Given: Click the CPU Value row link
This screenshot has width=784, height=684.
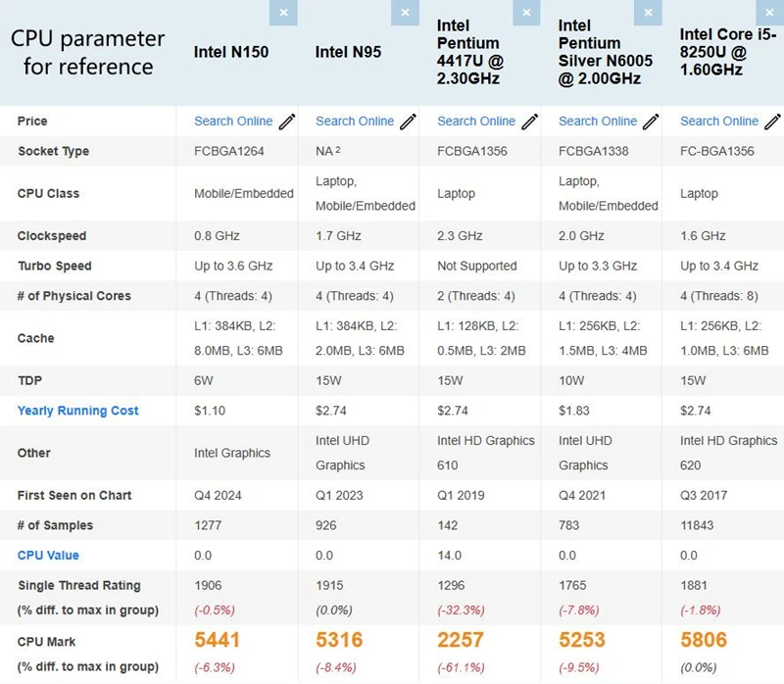Looking at the screenshot, I should click(48, 556).
